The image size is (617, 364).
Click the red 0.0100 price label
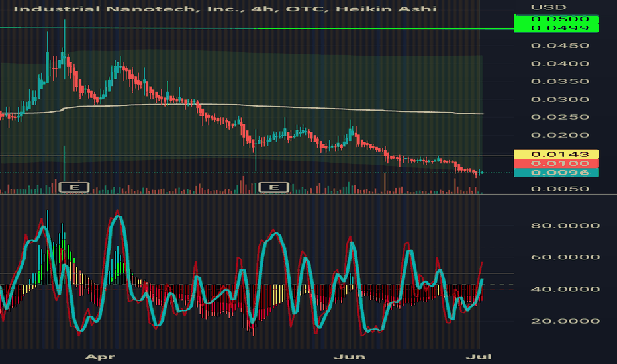click(x=556, y=163)
